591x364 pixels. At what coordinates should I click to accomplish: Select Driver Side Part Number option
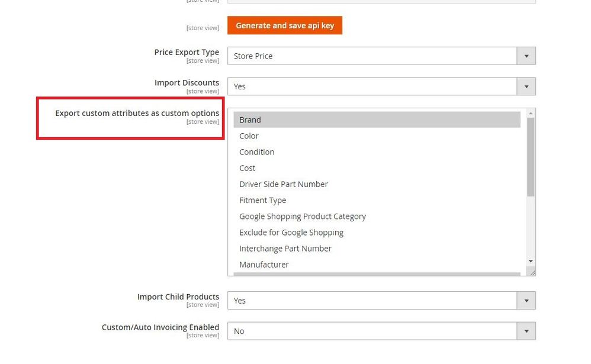coord(283,184)
